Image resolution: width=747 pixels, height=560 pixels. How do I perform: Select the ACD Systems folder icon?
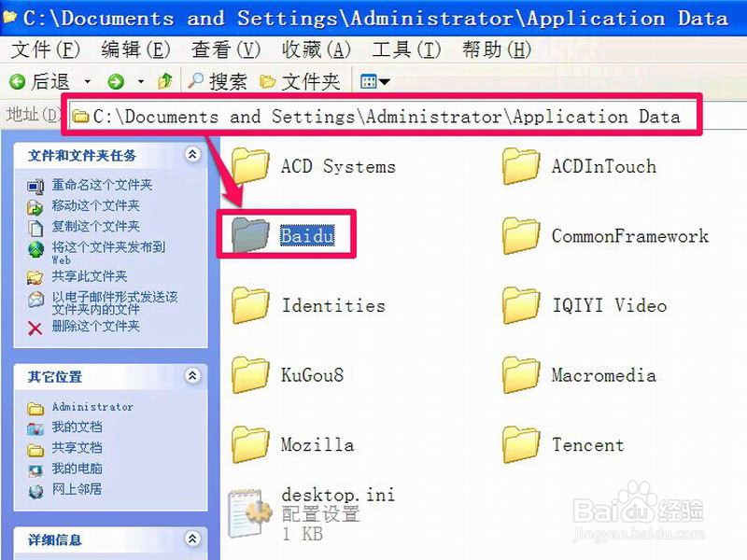(250, 166)
